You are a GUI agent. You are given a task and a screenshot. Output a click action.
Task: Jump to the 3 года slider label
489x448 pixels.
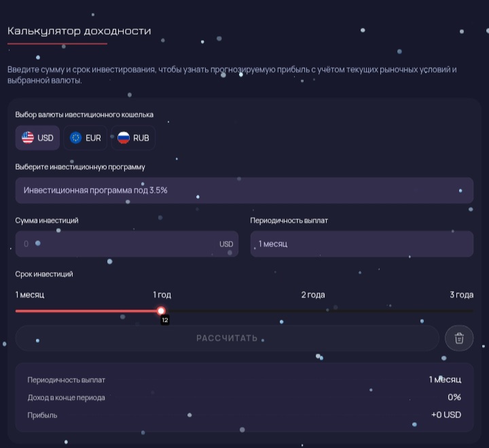coord(461,295)
